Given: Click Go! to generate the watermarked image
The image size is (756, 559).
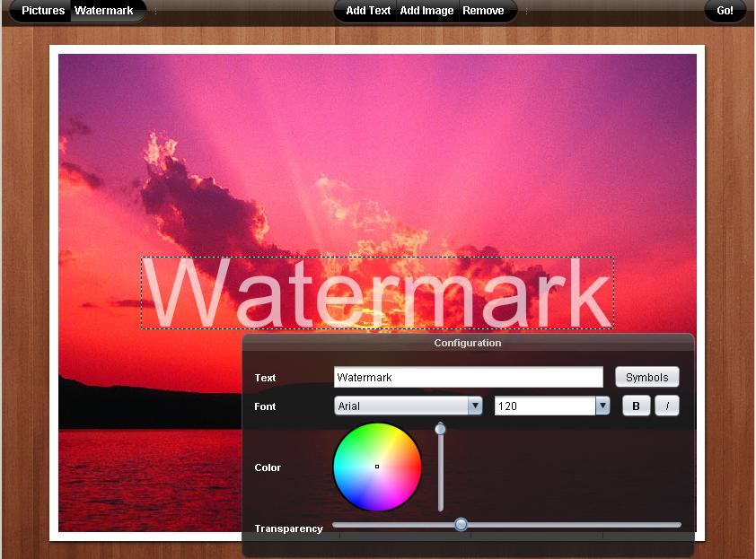Looking at the screenshot, I should [x=725, y=11].
